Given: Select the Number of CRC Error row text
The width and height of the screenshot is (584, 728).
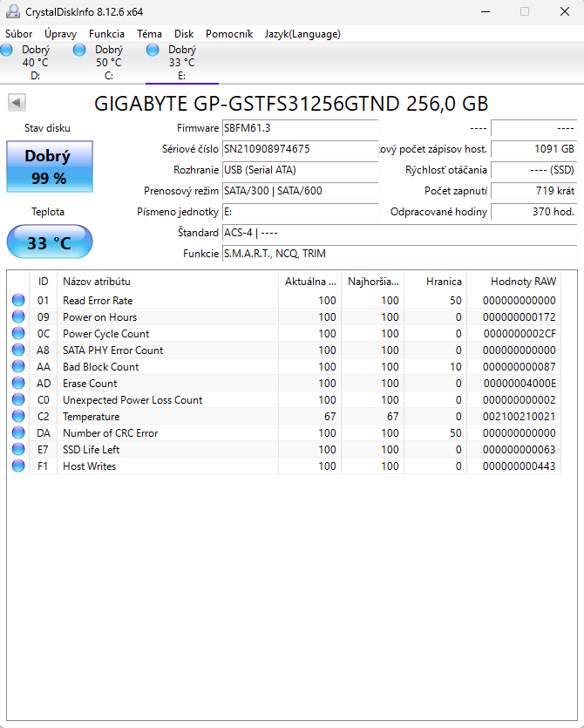Looking at the screenshot, I should click(x=111, y=433).
